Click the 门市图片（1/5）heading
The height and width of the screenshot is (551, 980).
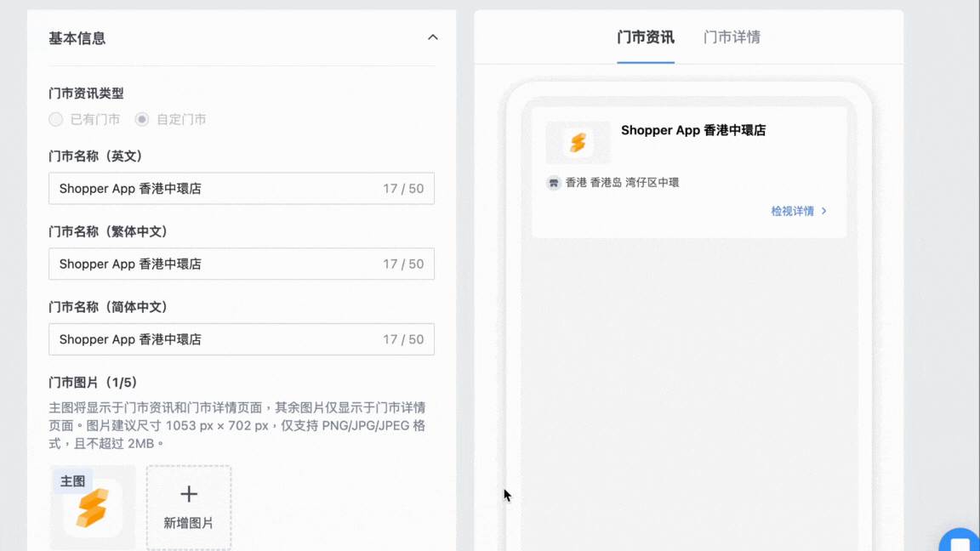[x=93, y=383]
